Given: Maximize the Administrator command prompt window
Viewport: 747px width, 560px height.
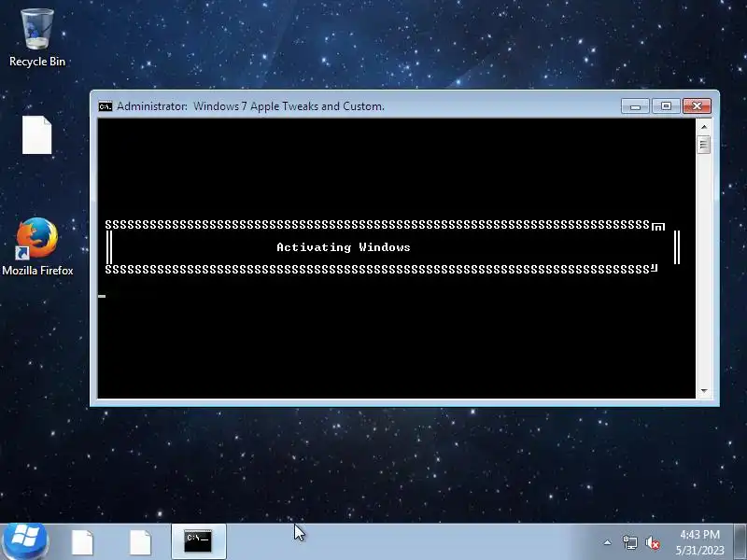Looking at the screenshot, I should (x=666, y=106).
